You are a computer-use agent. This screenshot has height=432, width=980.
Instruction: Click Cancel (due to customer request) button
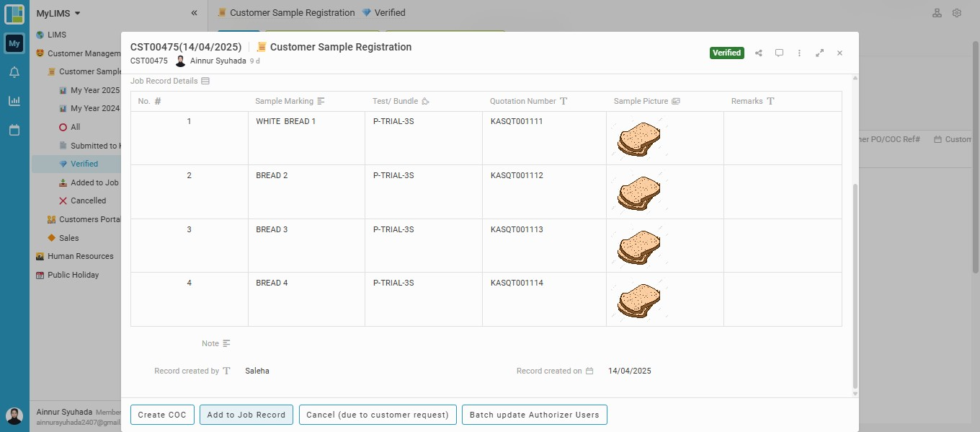pos(378,415)
